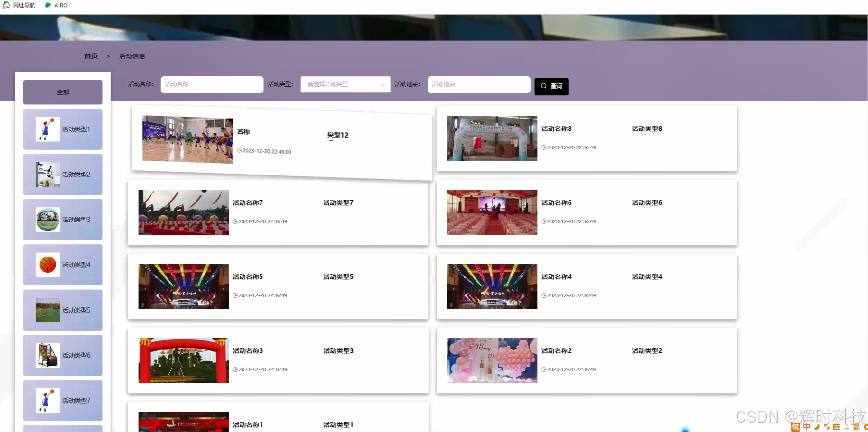Click the 活动名称2 title text

point(556,351)
